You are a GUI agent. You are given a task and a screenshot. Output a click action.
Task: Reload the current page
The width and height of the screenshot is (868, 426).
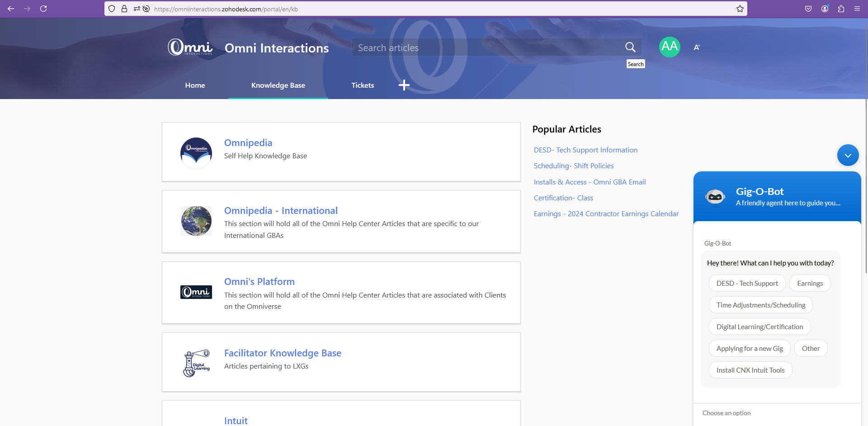click(43, 9)
